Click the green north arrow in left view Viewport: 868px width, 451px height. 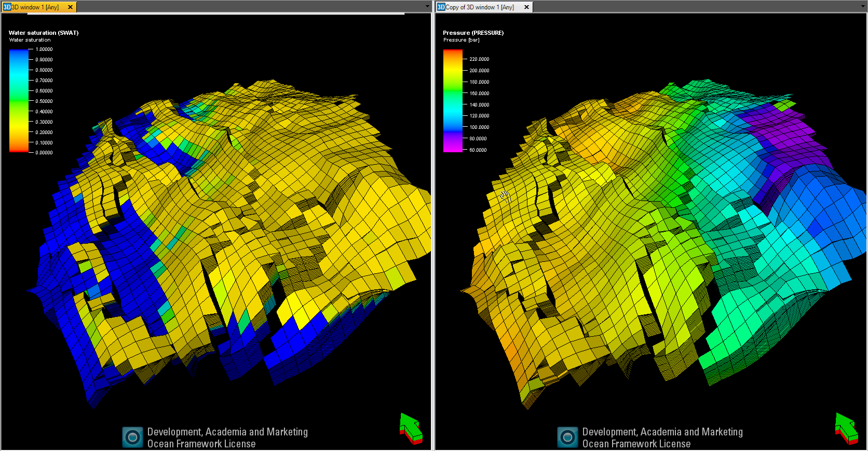click(411, 428)
